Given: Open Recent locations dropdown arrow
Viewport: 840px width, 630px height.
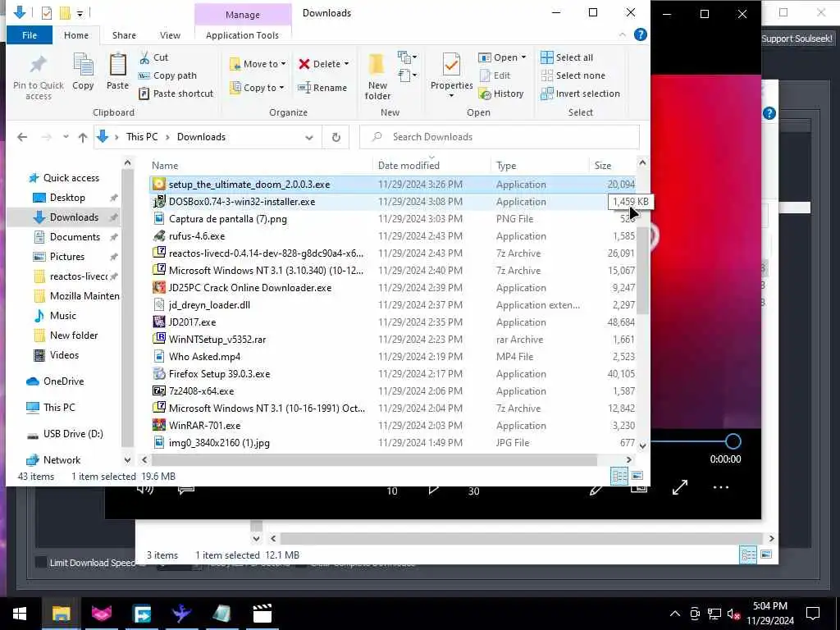Looking at the screenshot, I should (66, 137).
